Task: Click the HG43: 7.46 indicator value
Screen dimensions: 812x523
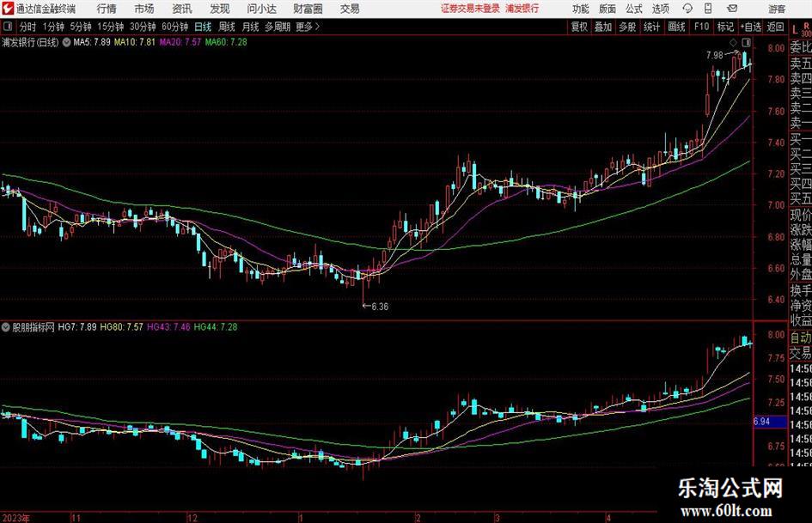Action: coord(168,326)
